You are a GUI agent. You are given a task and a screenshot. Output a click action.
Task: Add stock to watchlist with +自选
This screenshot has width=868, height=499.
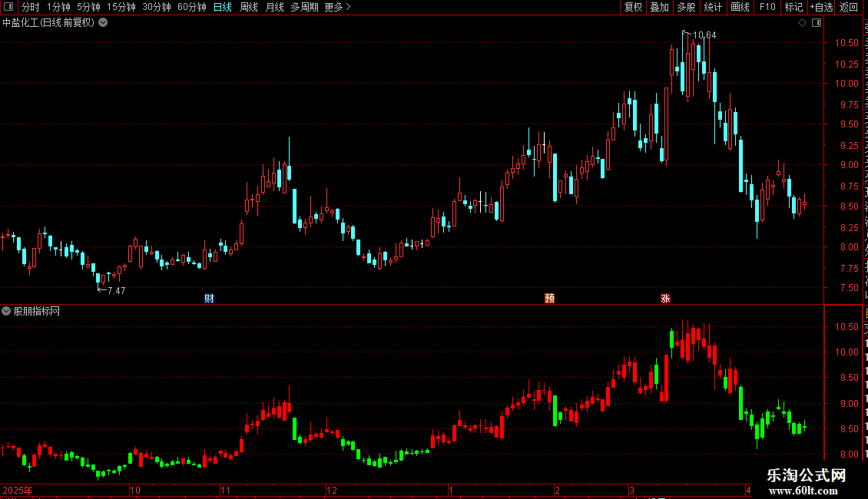[x=821, y=7]
